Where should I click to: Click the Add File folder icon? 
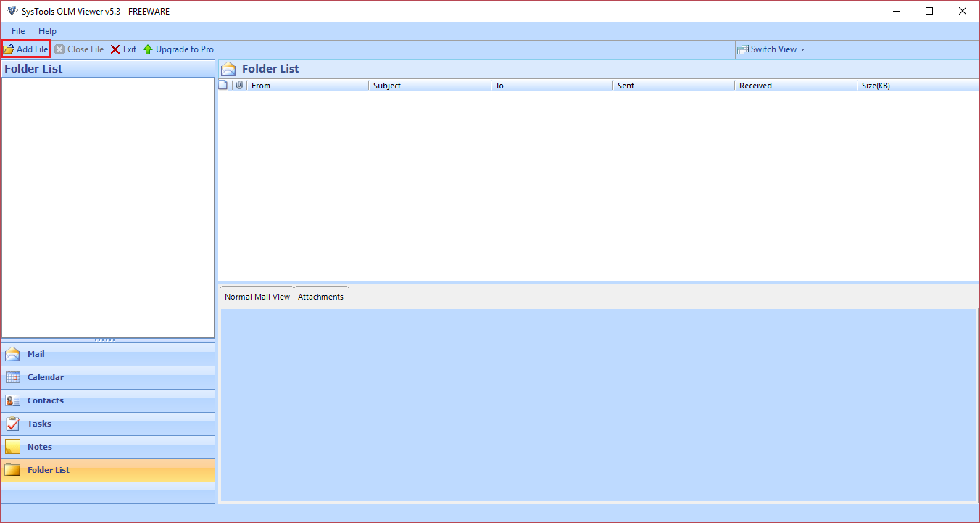(9, 49)
